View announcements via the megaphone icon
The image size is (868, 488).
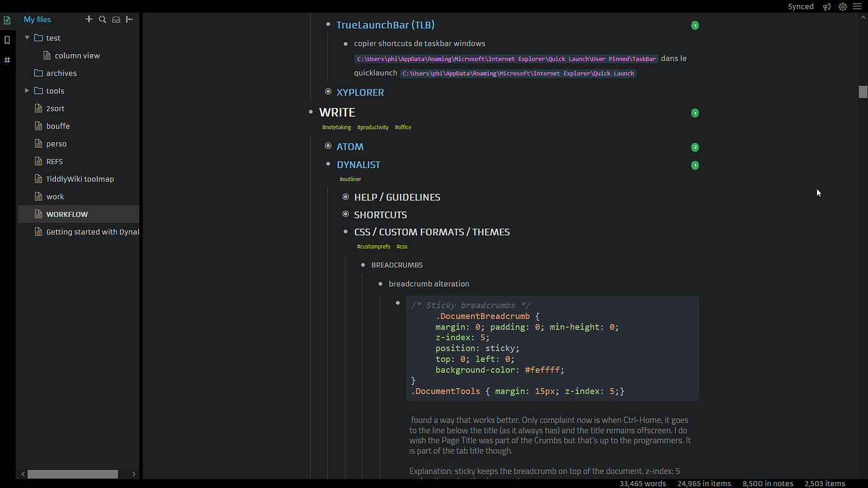point(827,6)
